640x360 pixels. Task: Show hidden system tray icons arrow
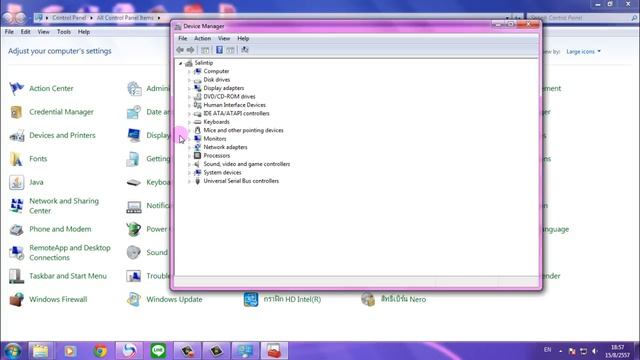click(x=560, y=351)
